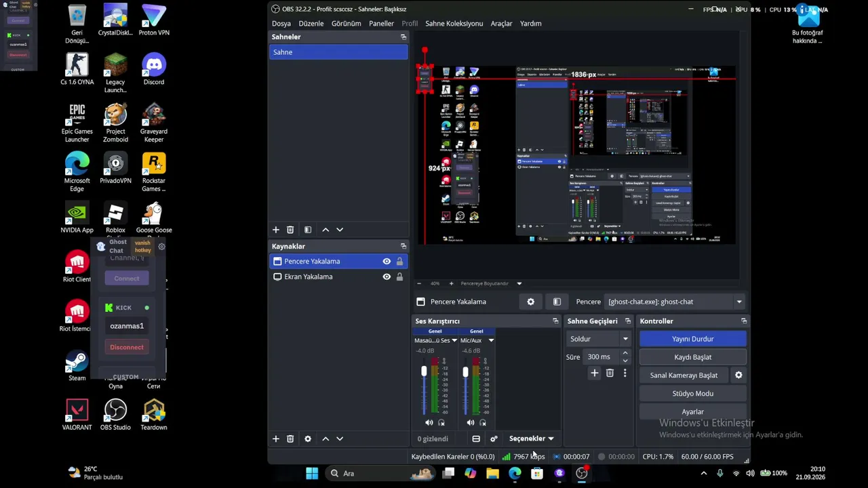Open the Dosya menu
The width and height of the screenshot is (868, 488).
click(x=281, y=23)
